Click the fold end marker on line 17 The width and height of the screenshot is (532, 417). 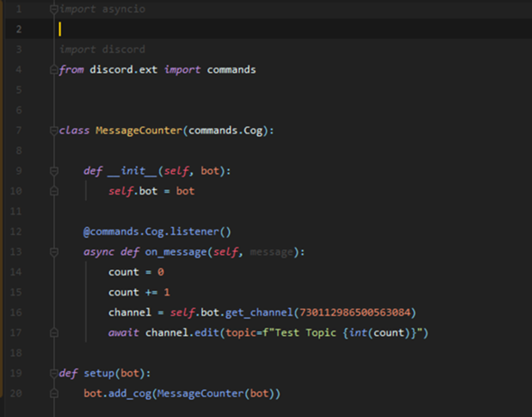(x=54, y=332)
